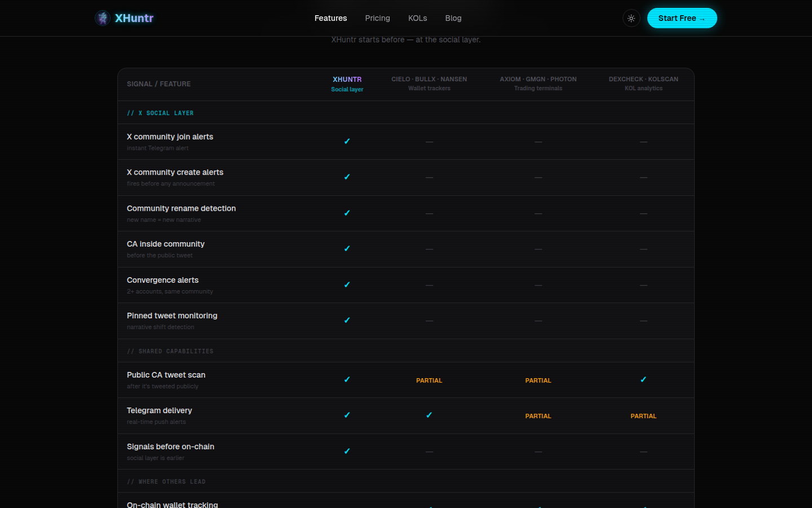Click Community rename detection row title
812x508 pixels.
point(181,208)
